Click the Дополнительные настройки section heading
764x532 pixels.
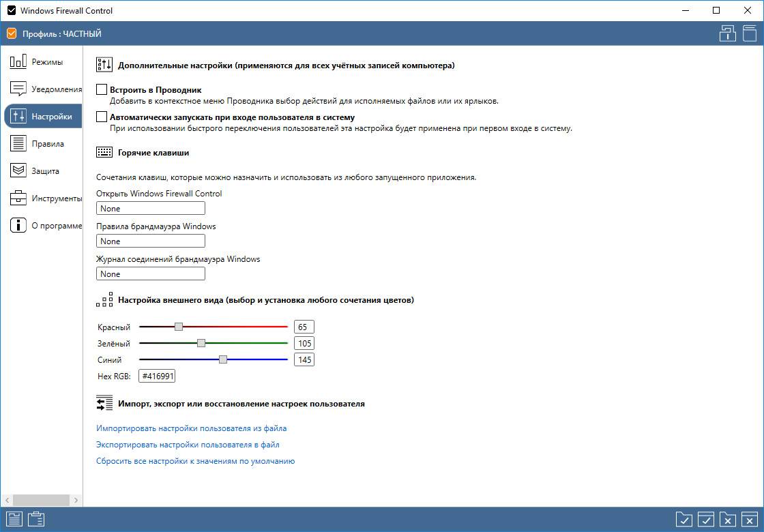click(286, 65)
